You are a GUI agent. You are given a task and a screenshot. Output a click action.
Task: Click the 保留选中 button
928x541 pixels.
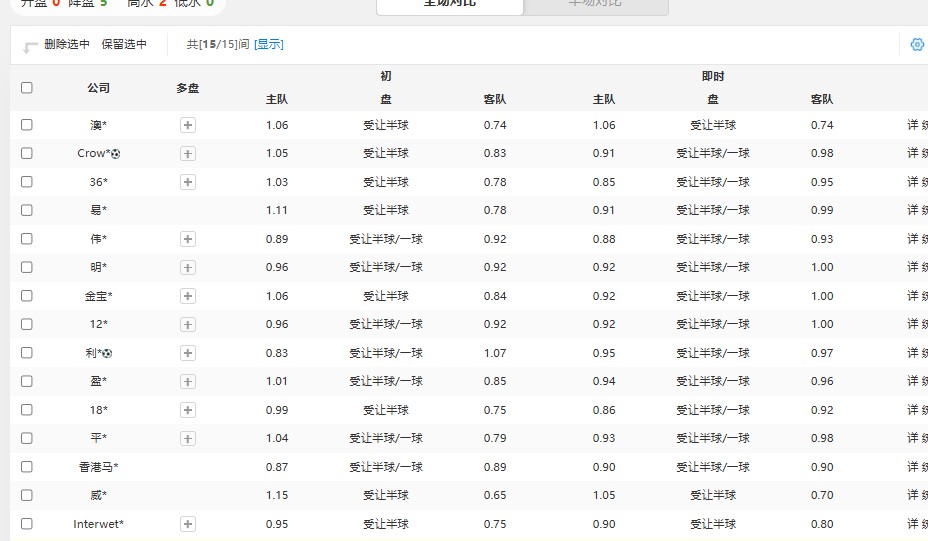pyautogui.click(x=124, y=44)
